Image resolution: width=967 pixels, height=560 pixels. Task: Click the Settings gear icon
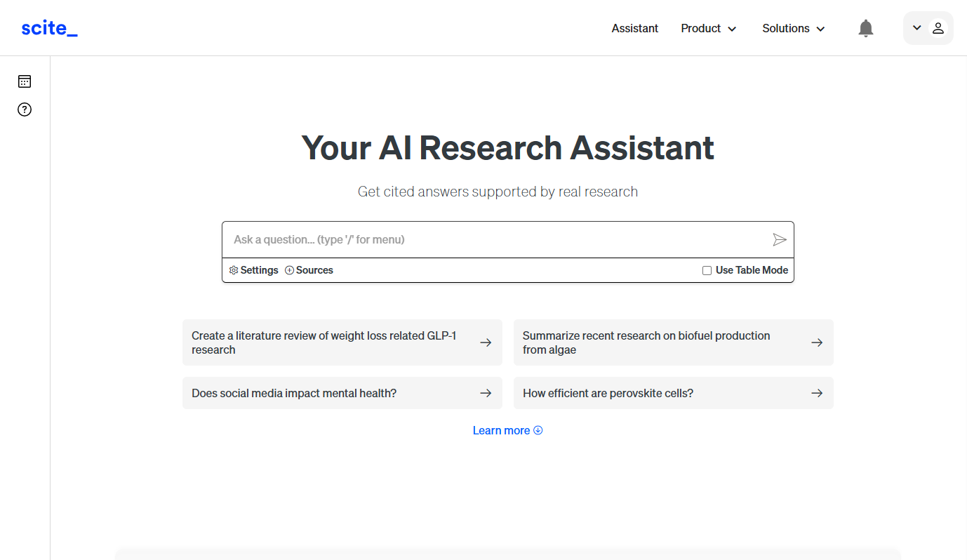234,270
